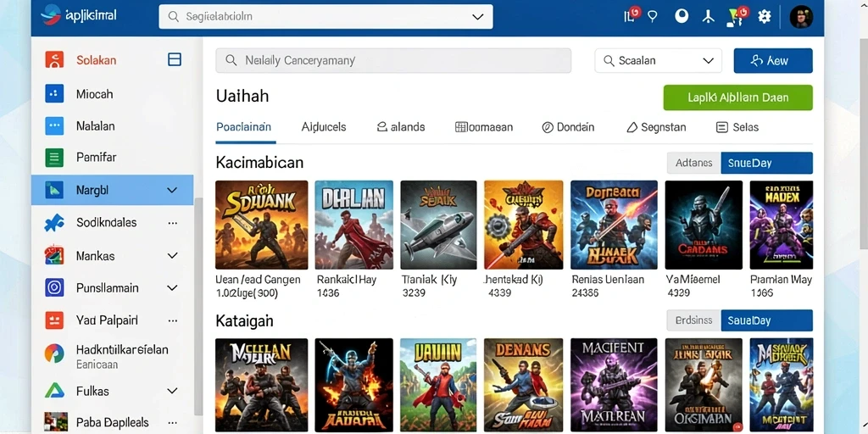
Task: Open the Sodikndales more options dots
Action: [173, 223]
